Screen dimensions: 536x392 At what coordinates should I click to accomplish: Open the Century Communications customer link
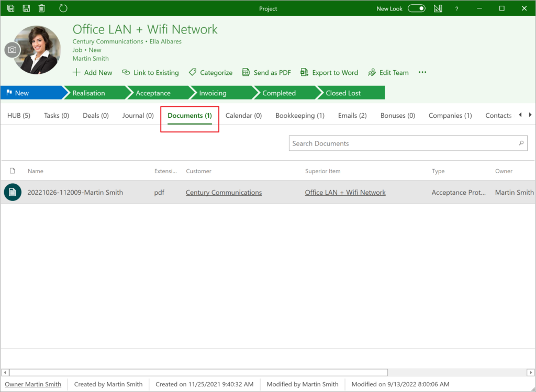pyautogui.click(x=224, y=193)
